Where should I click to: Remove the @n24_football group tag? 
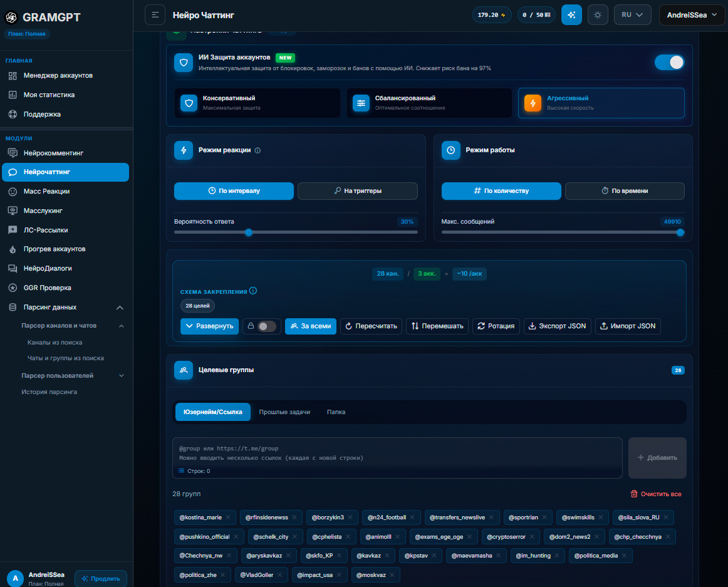(x=412, y=517)
